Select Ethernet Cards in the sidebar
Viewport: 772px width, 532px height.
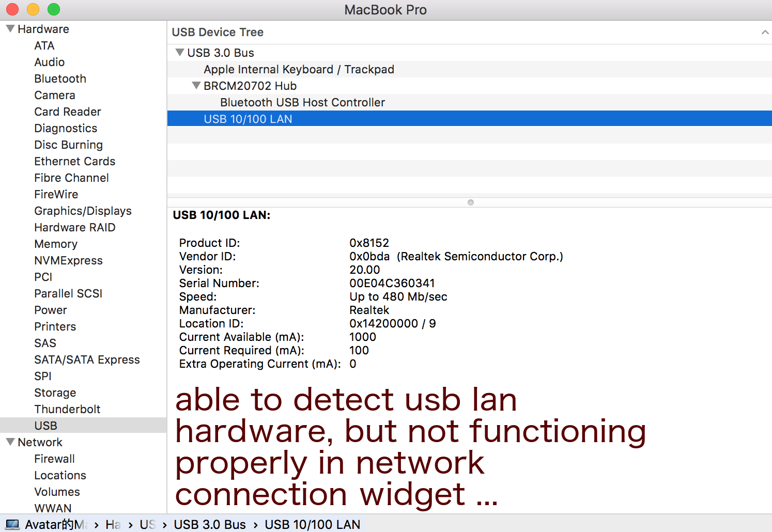click(75, 161)
